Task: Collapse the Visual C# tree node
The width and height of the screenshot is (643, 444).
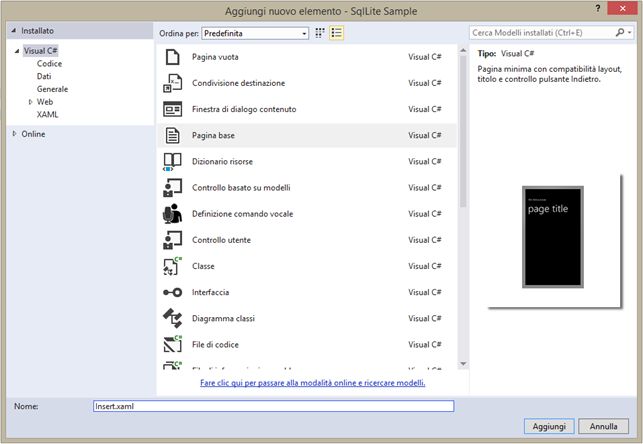Action: 15,51
